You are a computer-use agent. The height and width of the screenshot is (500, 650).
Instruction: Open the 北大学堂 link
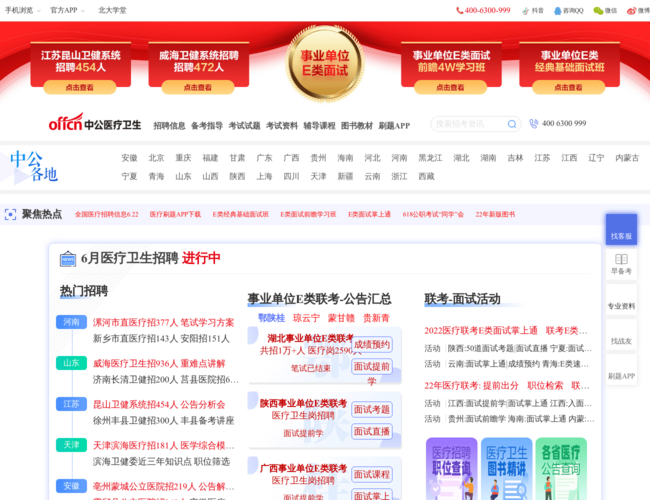click(112, 10)
